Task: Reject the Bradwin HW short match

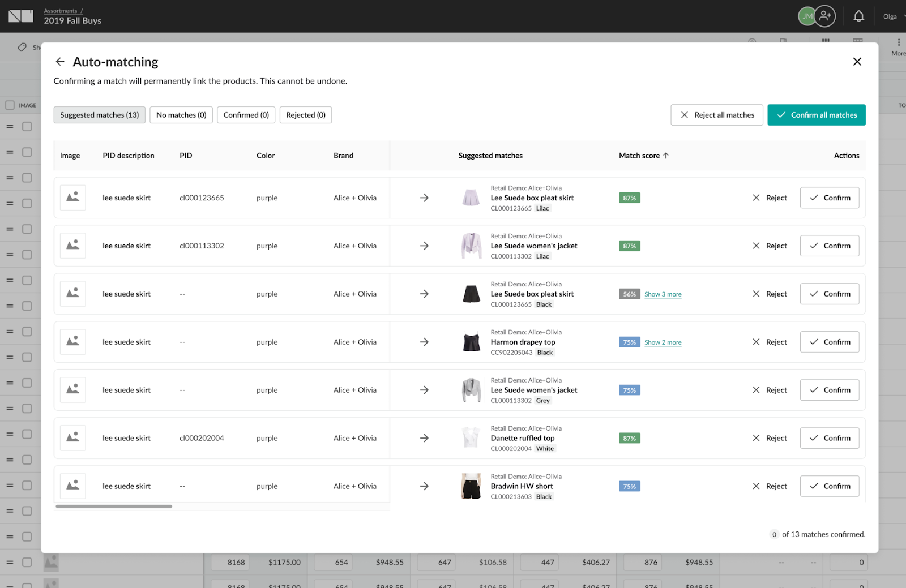Action: tap(770, 486)
